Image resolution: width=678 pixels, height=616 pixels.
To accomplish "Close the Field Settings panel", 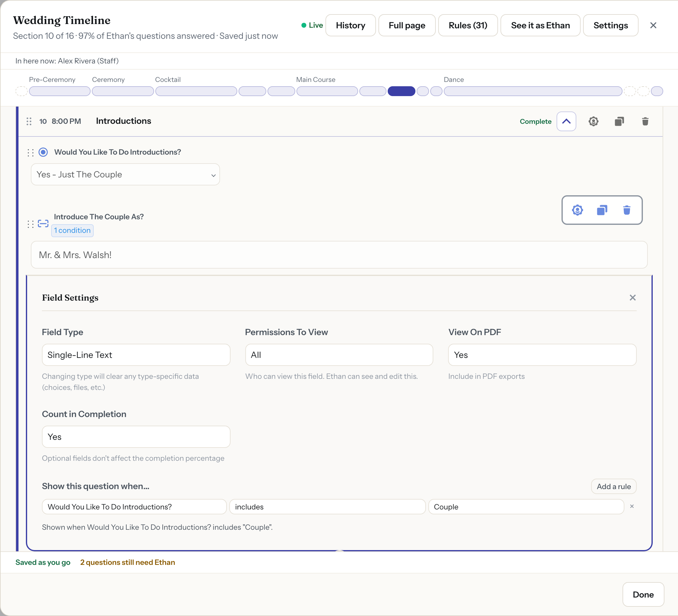I will [x=632, y=298].
